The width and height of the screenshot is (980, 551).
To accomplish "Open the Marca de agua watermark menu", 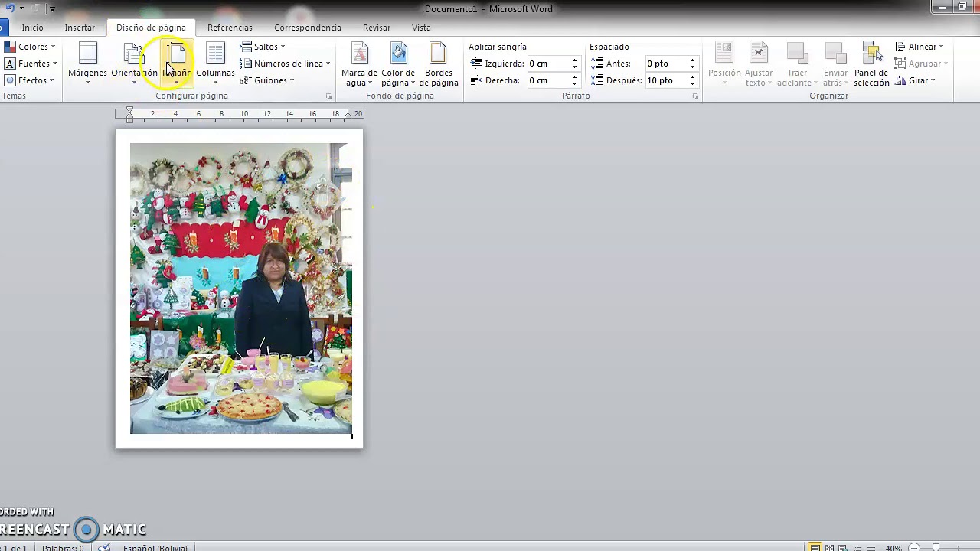I will point(359,64).
